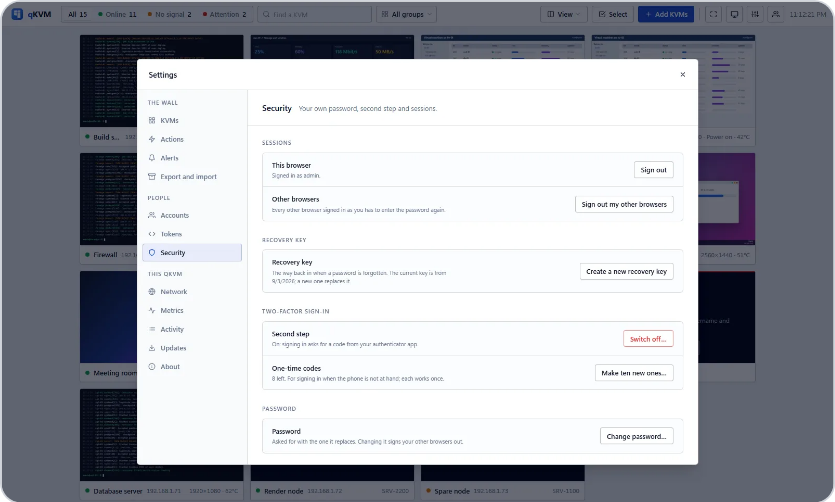
Task: Toggle fullscreen icon in top bar
Action: (714, 14)
